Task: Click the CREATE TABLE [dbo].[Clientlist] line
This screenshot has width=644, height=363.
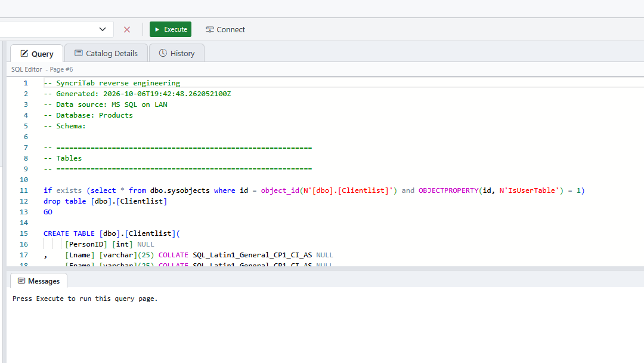Action: [x=112, y=233]
